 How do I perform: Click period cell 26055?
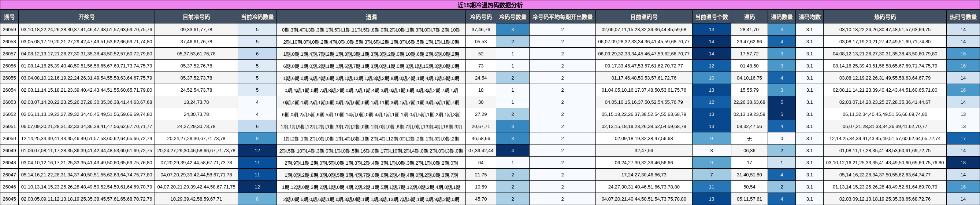pyautogui.click(x=9, y=78)
